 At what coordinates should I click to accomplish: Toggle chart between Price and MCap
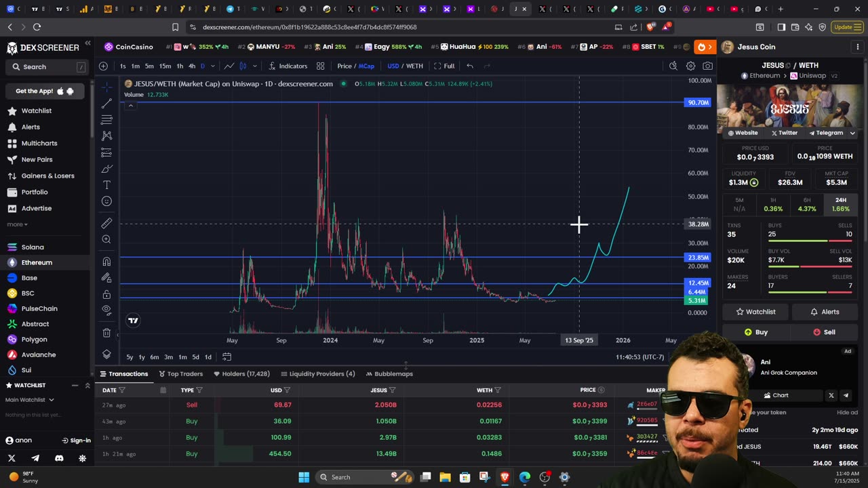(355, 66)
